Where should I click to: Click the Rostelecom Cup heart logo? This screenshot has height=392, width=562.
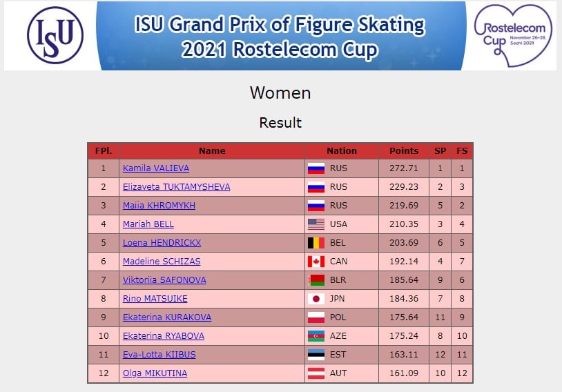(513, 35)
